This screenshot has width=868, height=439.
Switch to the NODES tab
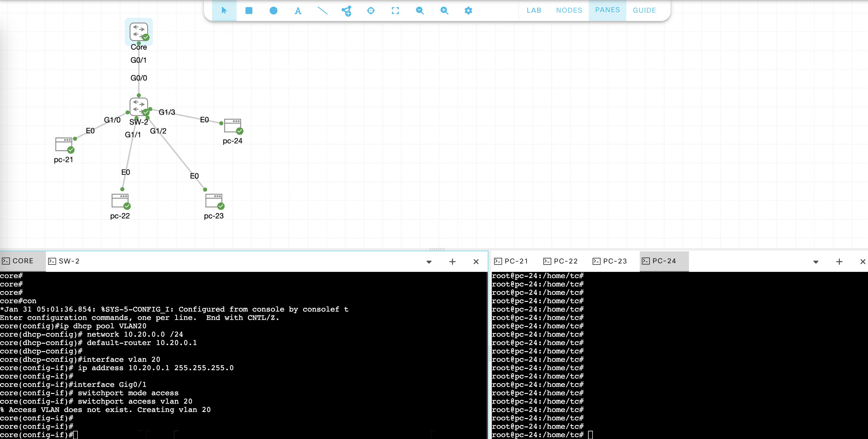coord(569,11)
